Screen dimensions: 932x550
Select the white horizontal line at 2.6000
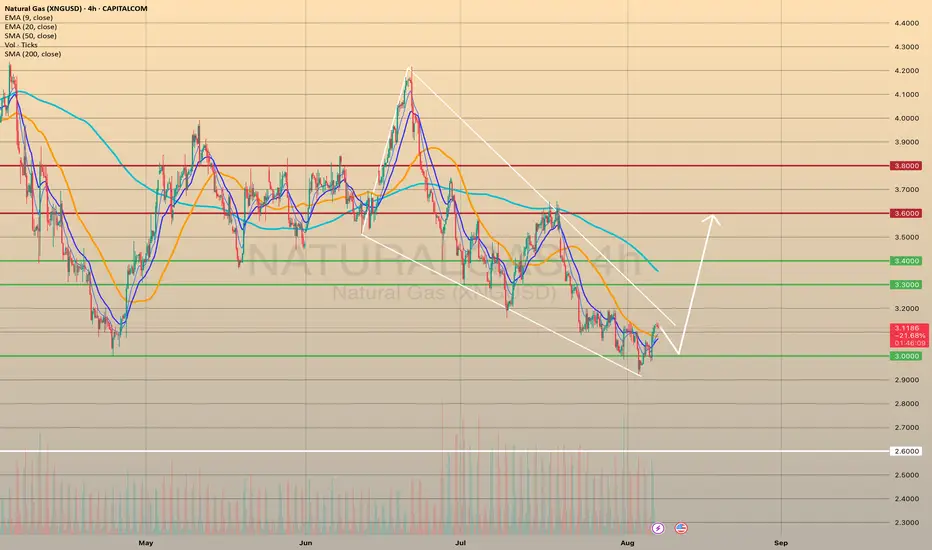[445, 451]
